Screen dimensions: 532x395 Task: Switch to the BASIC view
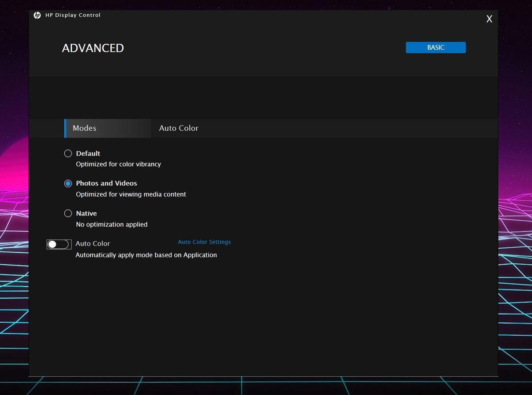[x=436, y=47]
